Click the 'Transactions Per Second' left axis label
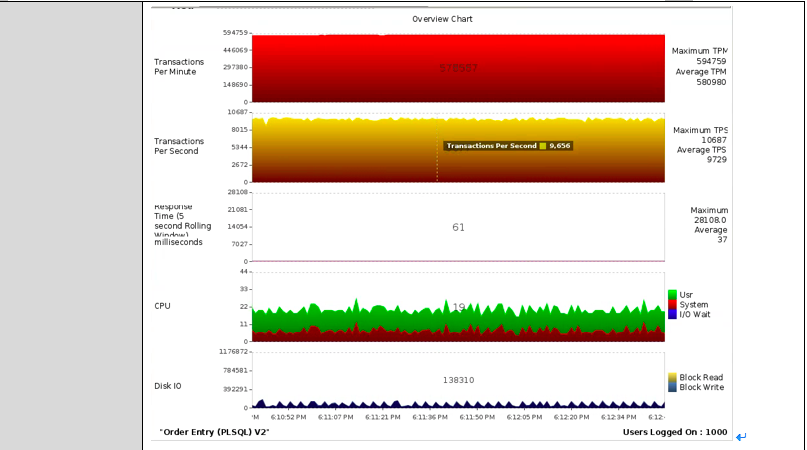The image size is (807, 450). [179, 146]
